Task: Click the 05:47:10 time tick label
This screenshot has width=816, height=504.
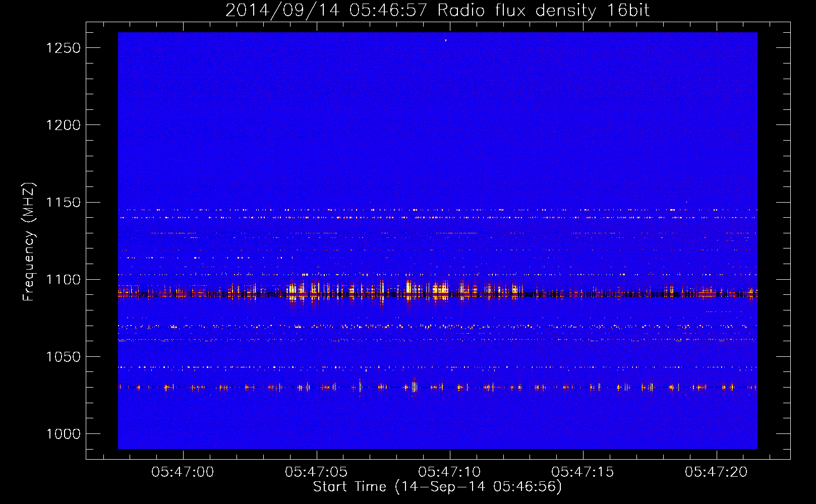Action: [x=449, y=472]
